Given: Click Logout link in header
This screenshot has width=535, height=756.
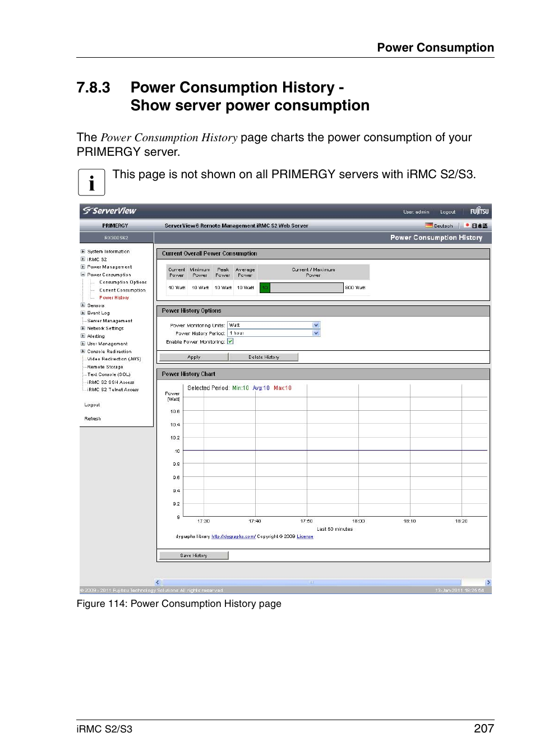Looking at the screenshot, I should point(448,212).
